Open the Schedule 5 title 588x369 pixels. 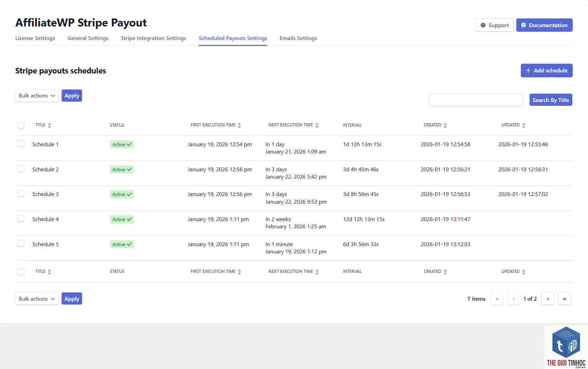point(46,244)
